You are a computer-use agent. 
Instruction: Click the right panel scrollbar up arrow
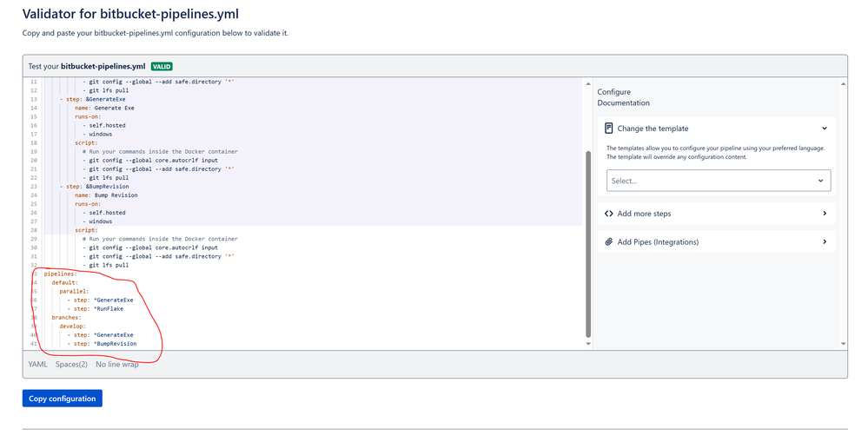[843, 84]
